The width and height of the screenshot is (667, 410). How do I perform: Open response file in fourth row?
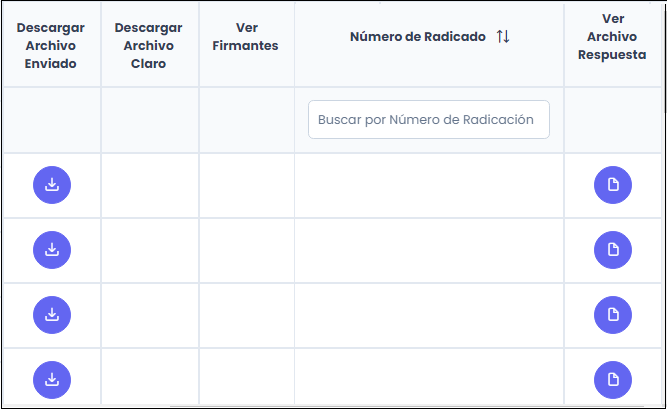[x=613, y=380]
